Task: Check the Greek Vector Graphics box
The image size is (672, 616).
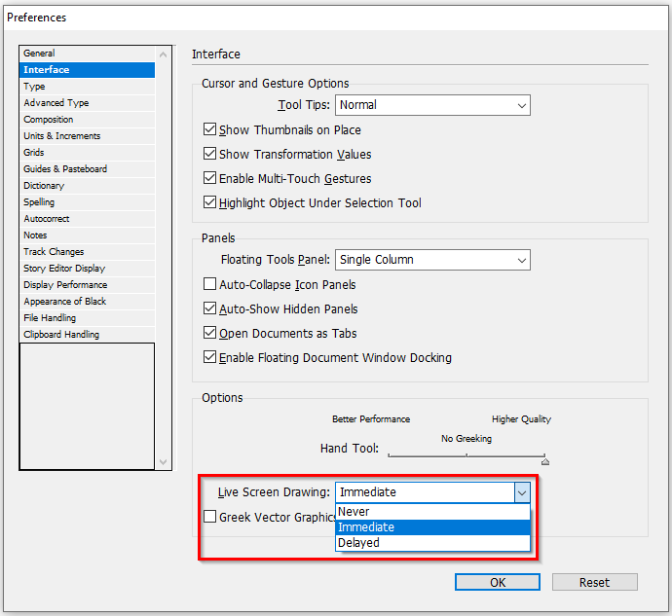Action: click(209, 517)
